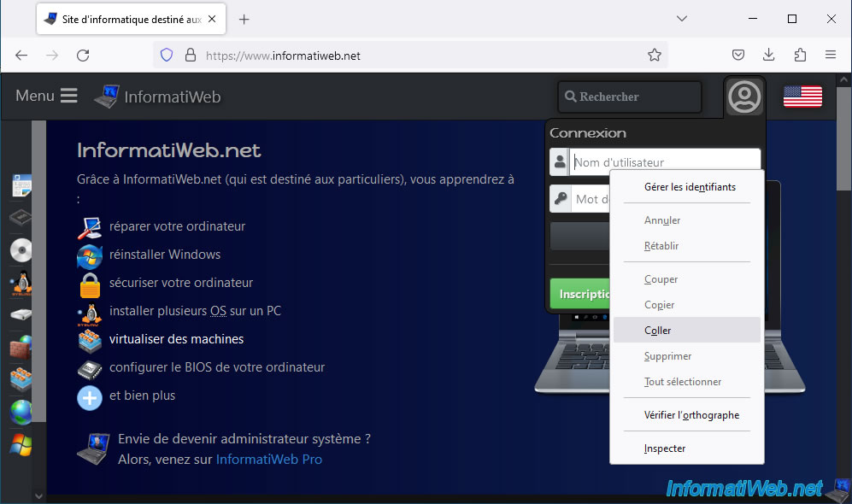Toggle the user account avatar icon
Screen dimensions: 852x504
click(x=744, y=97)
